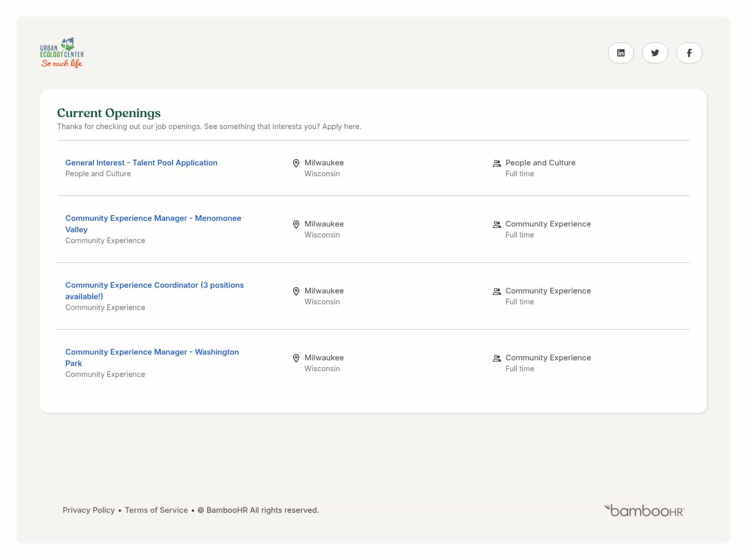This screenshot has width=747, height=560.
Task: Open Community Experience Manager - Menomonee Valley job
Action: tap(153, 224)
